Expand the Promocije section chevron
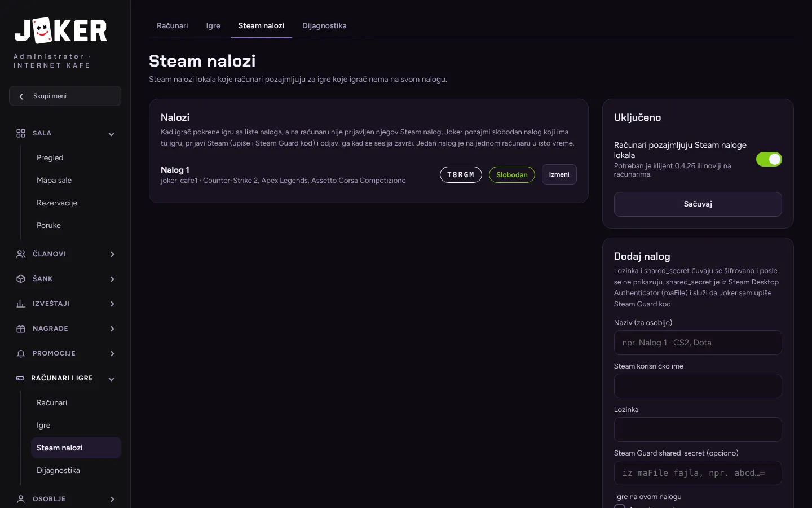Viewport: 812px width, 508px height. (112, 353)
